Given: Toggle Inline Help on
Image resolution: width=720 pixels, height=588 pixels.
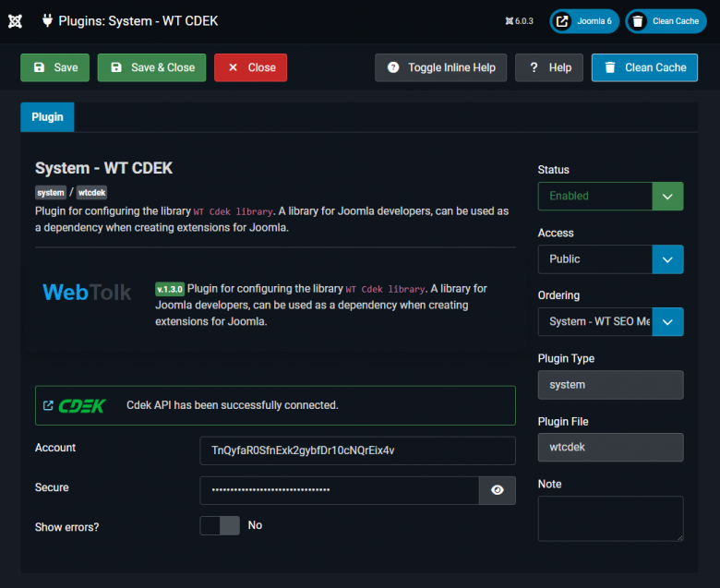Looking at the screenshot, I should point(440,67).
